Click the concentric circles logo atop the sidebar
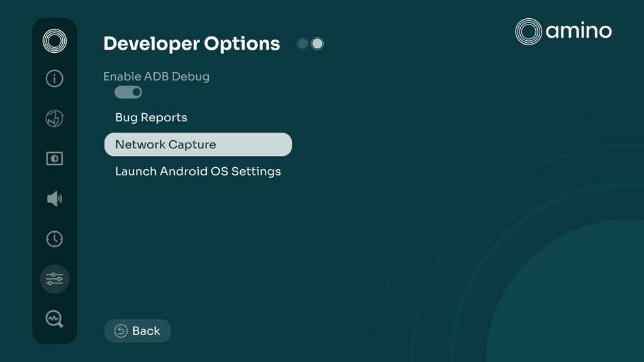 [x=54, y=40]
